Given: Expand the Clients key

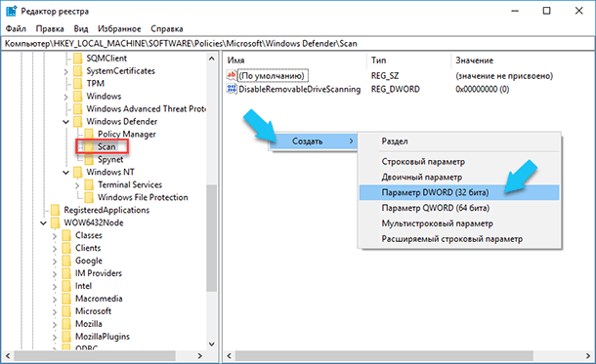Looking at the screenshot, I should click(55, 248).
